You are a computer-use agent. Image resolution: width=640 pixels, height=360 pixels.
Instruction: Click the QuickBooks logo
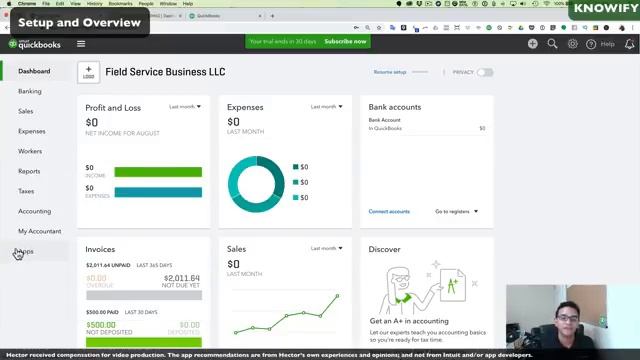(35, 44)
